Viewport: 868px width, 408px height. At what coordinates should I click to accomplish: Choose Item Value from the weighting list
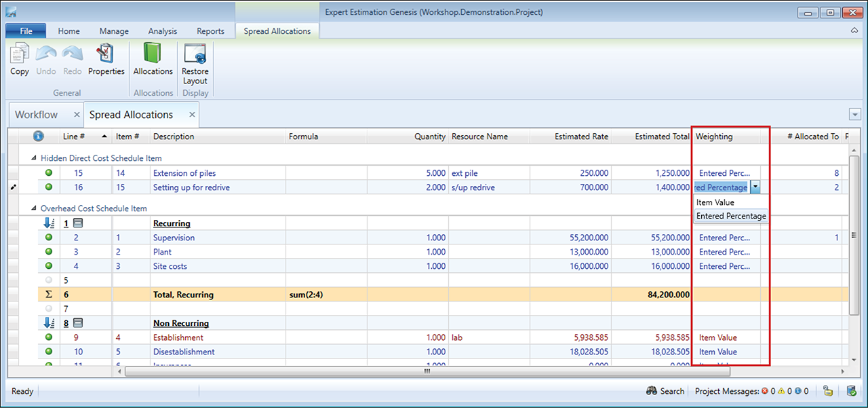point(715,202)
